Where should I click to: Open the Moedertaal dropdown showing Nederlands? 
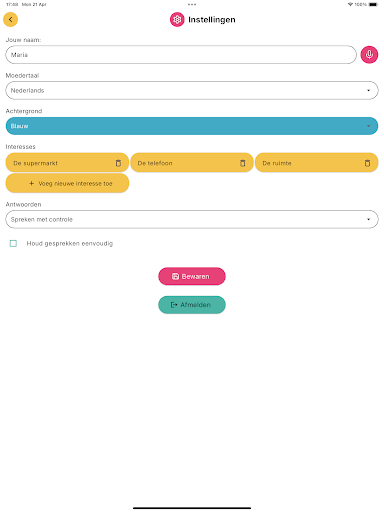pyautogui.click(x=192, y=90)
